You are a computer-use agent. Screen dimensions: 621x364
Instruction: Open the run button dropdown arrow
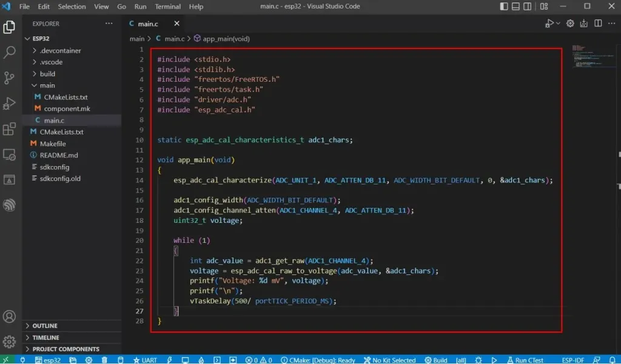click(558, 24)
